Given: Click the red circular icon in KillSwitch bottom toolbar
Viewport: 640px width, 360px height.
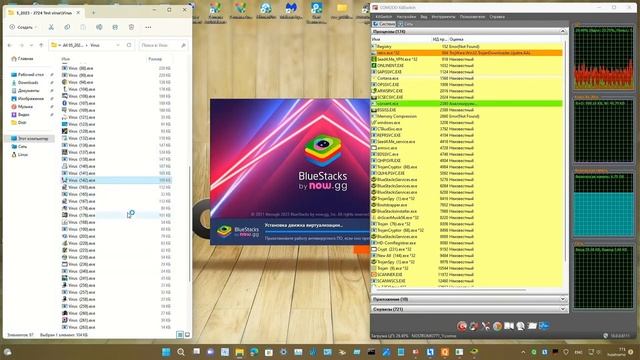Looking at the screenshot, I should [x=462, y=326].
